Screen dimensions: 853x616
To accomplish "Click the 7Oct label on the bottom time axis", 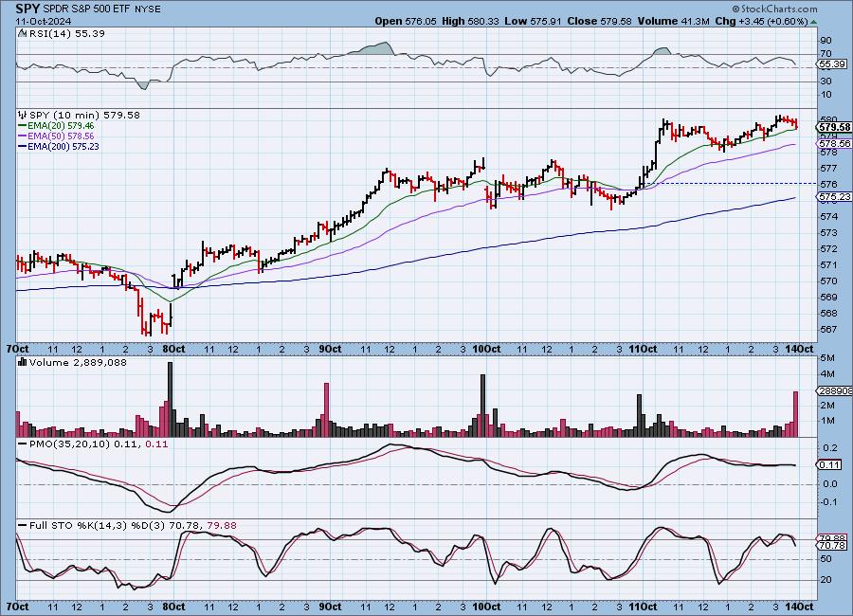I will tap(17, 607).
